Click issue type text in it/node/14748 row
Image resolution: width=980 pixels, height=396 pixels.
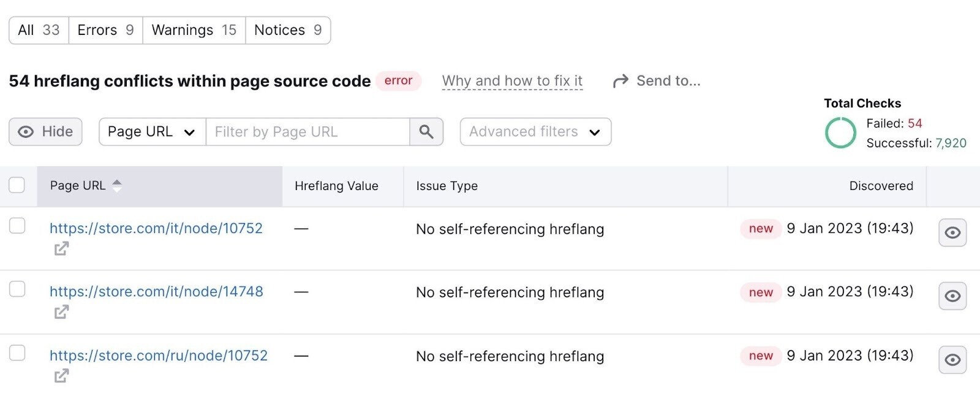(x=510, y=292)
